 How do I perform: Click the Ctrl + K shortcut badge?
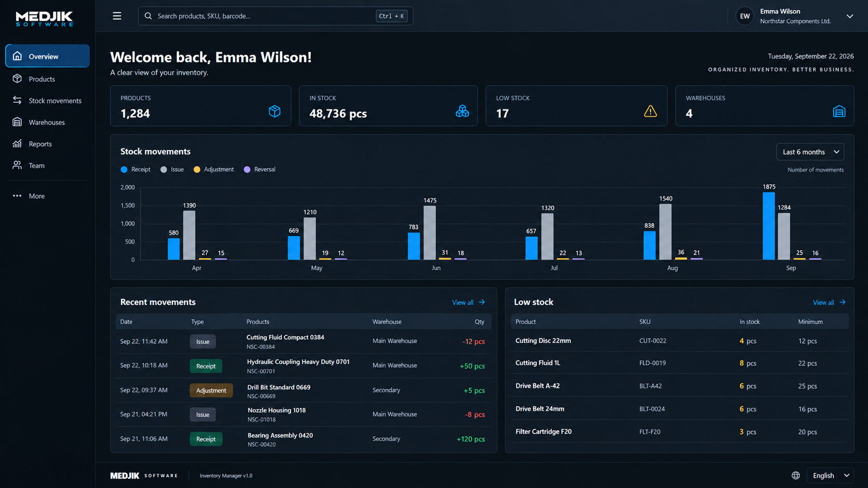click(x=391, y=16)
